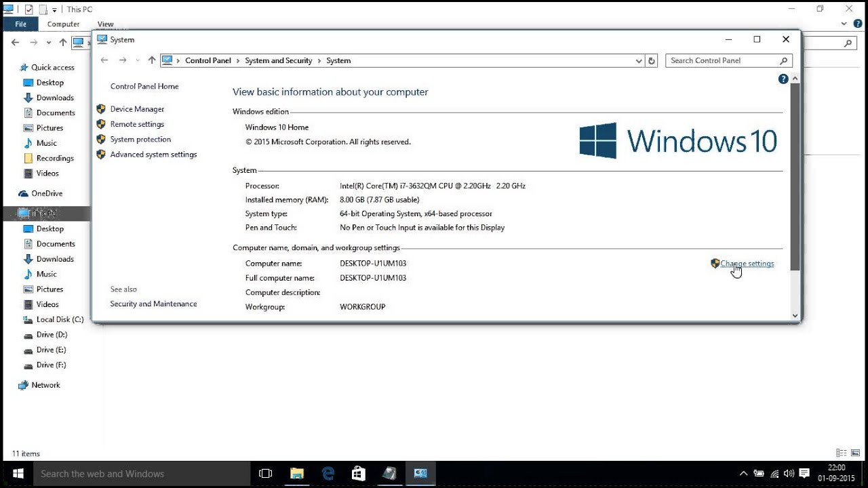This screenshot has height=488, width=868.
Task: Open Advanced system settings
Action: [153, 155]
